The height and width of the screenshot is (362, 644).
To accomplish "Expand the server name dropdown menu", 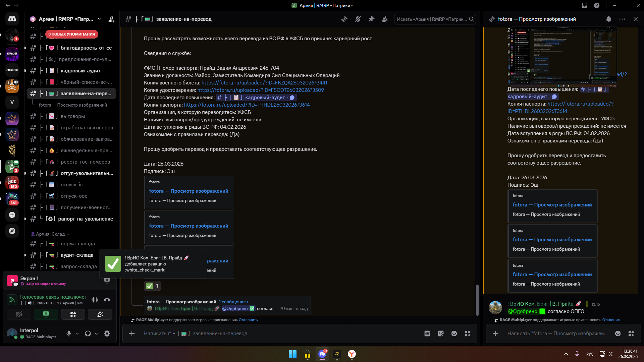I will [x=99, y=19].
